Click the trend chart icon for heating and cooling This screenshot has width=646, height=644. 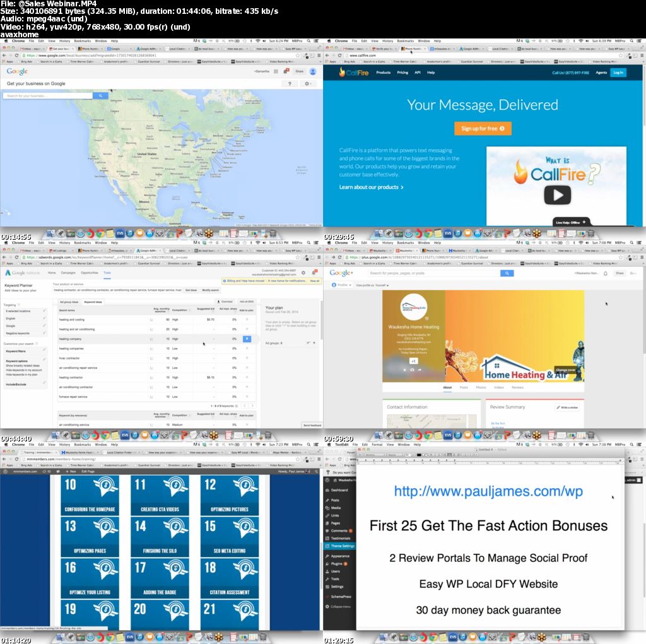click(151, 320)
